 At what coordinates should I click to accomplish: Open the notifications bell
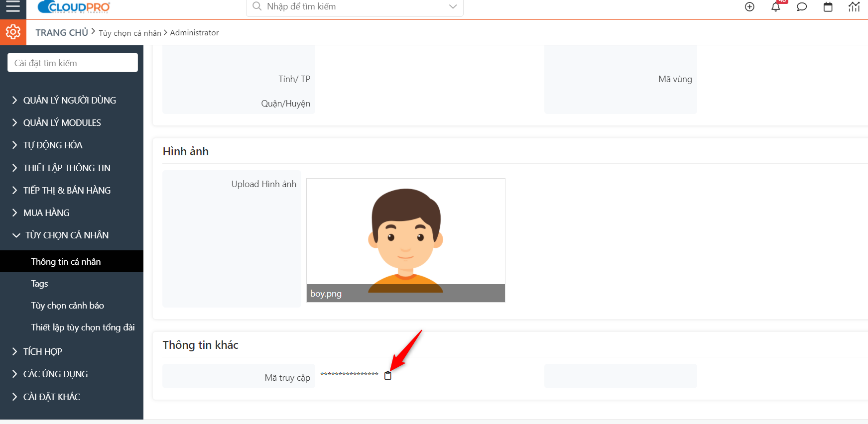(x=776, y=7)
